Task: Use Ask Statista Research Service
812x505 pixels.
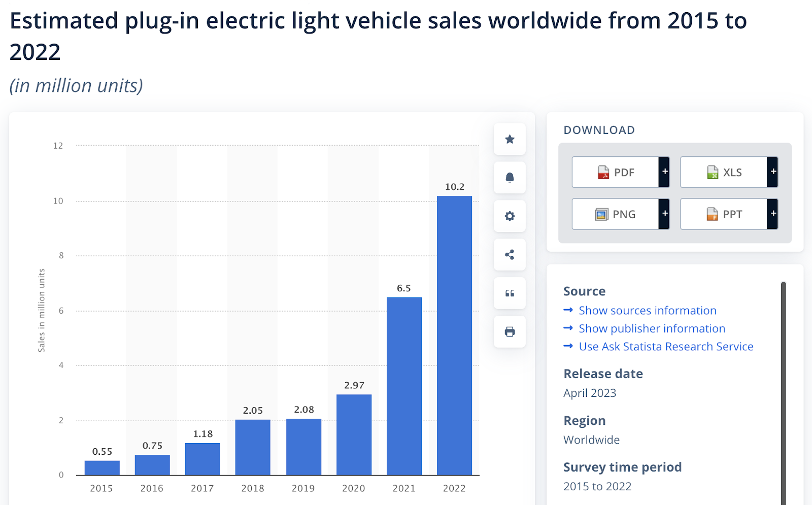Action: 666,347
